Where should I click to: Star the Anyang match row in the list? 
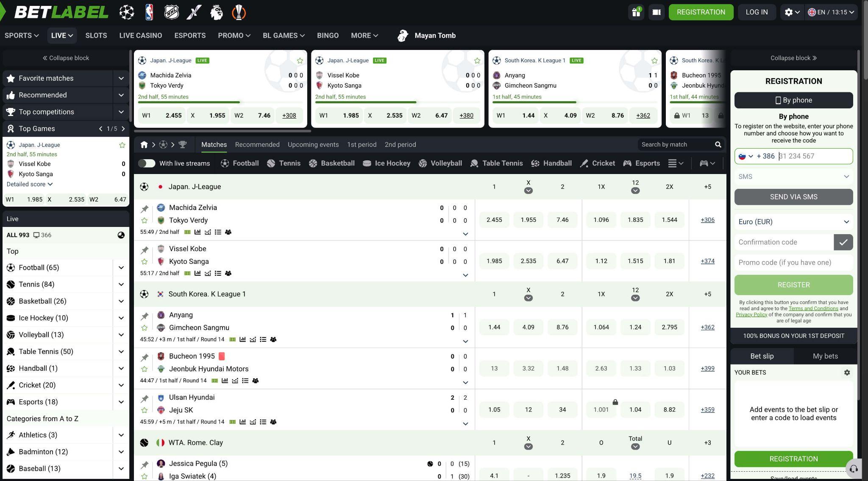pyautogui.click(x=145, y=328)
